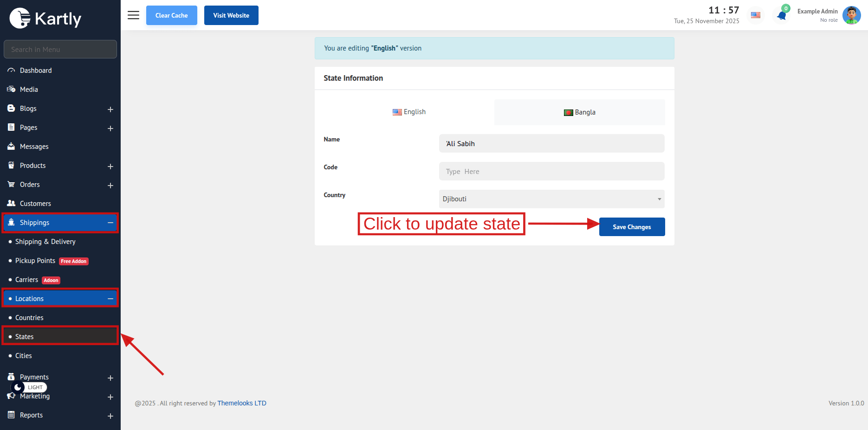Expand the Blogs menu plus sign
Image resolution: width=868 pixels, height=430 pixels.
(x=110, y=109)
